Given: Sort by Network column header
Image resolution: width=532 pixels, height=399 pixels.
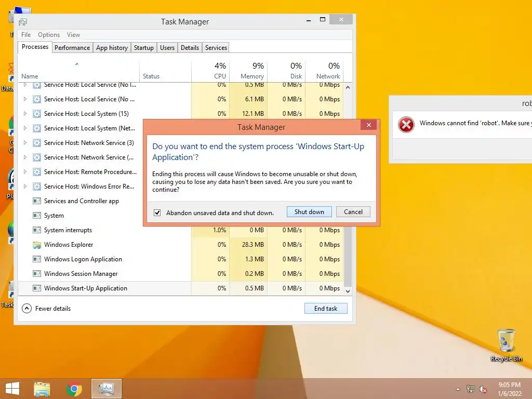Looking at the screenshot, I should tap(324, 71).
